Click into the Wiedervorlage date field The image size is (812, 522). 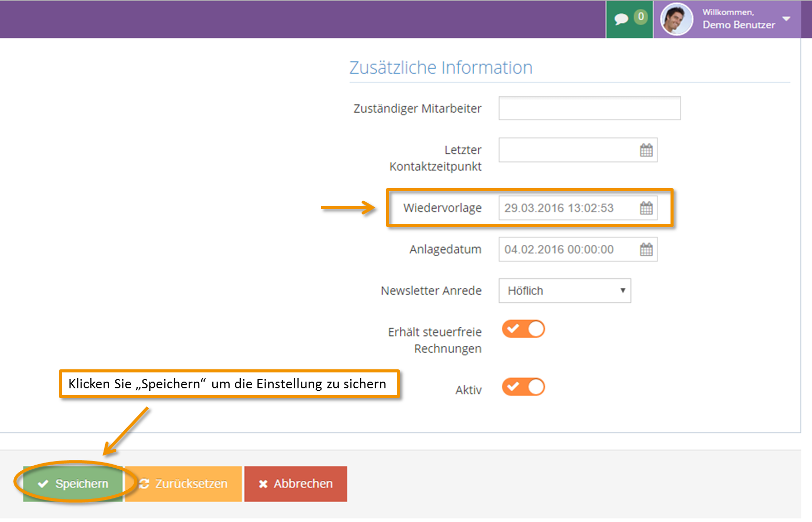tap(568, 208)
